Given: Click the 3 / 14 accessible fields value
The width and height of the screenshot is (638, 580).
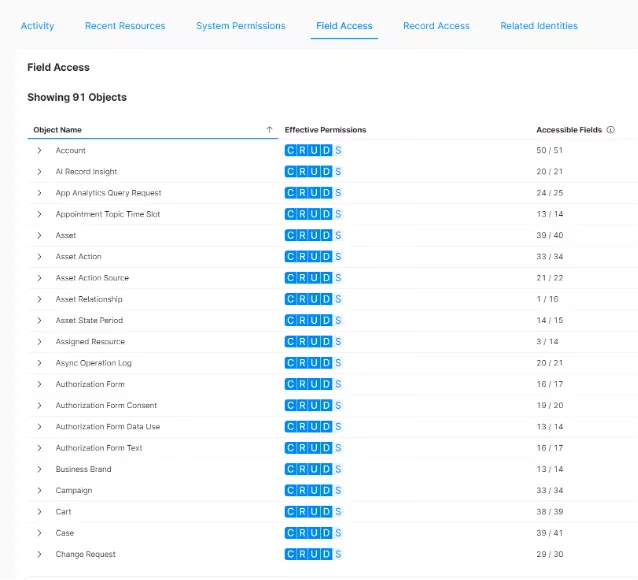Looking at the screenshot, I should point(547,342).
